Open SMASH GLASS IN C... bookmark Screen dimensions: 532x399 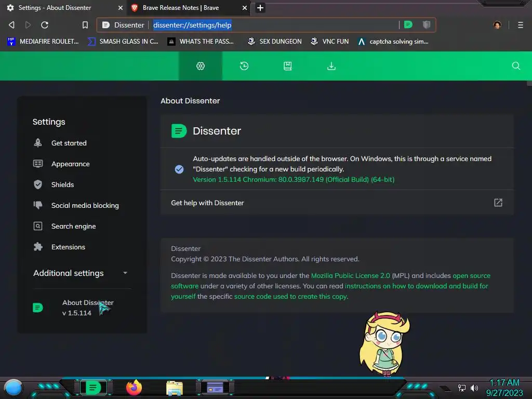(x=123, y=42)
